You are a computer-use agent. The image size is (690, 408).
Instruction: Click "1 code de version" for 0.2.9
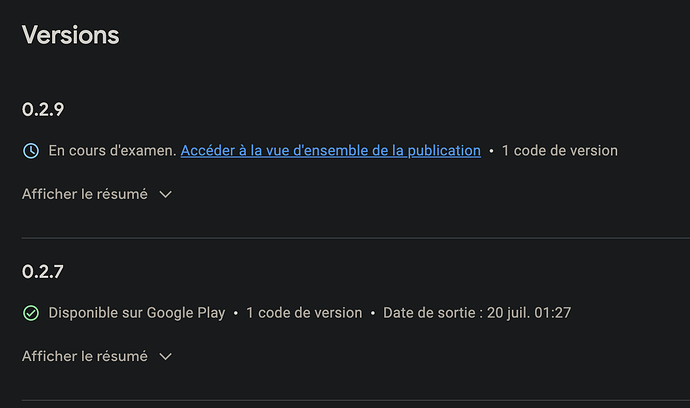point(559,151)
